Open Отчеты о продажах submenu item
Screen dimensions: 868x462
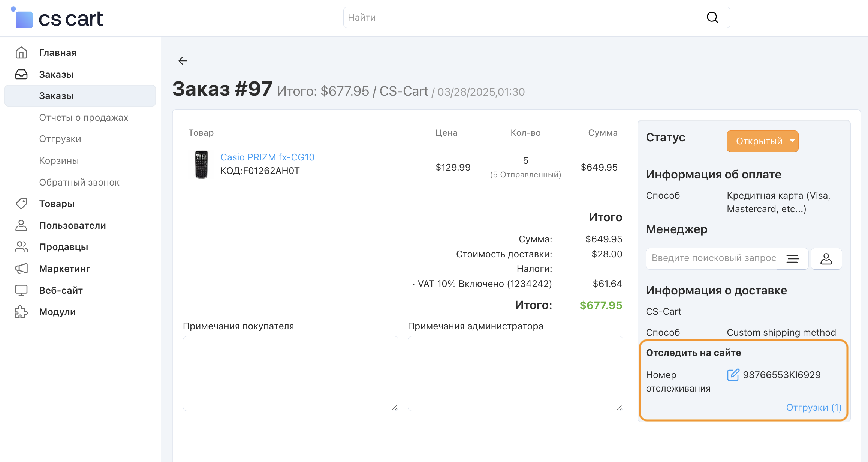84,117
